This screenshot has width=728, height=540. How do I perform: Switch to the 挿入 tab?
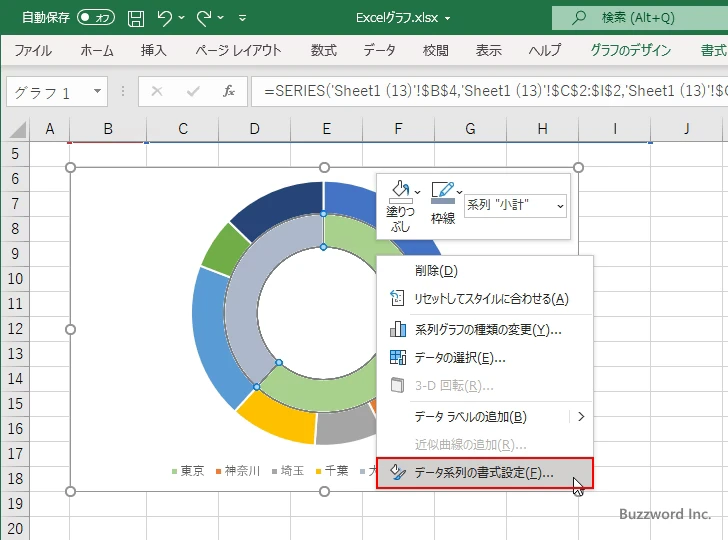[154, 50]
